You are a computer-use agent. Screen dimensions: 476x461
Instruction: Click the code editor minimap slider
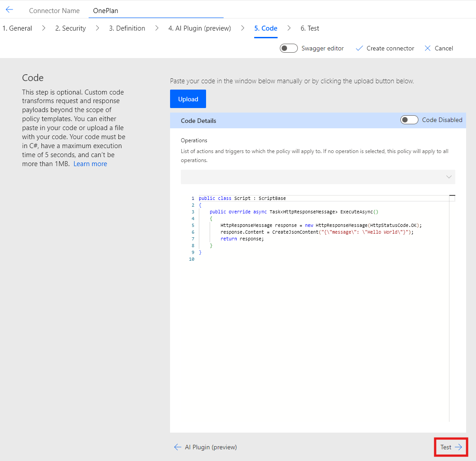452,198
